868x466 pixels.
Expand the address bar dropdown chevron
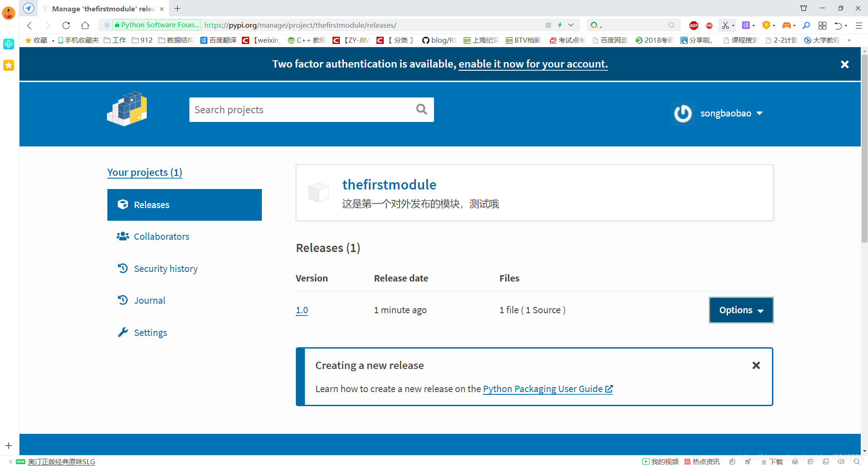[x=571, y=25]
